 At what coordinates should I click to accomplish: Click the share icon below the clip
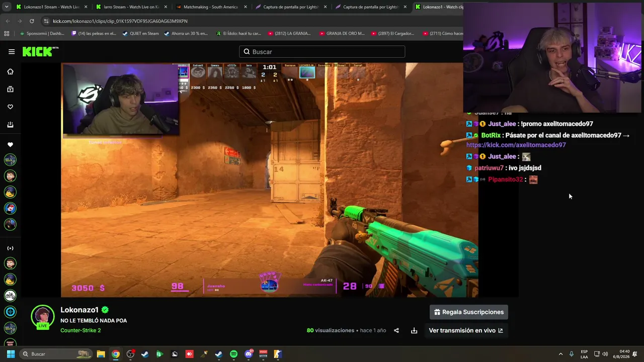(396, 330)
